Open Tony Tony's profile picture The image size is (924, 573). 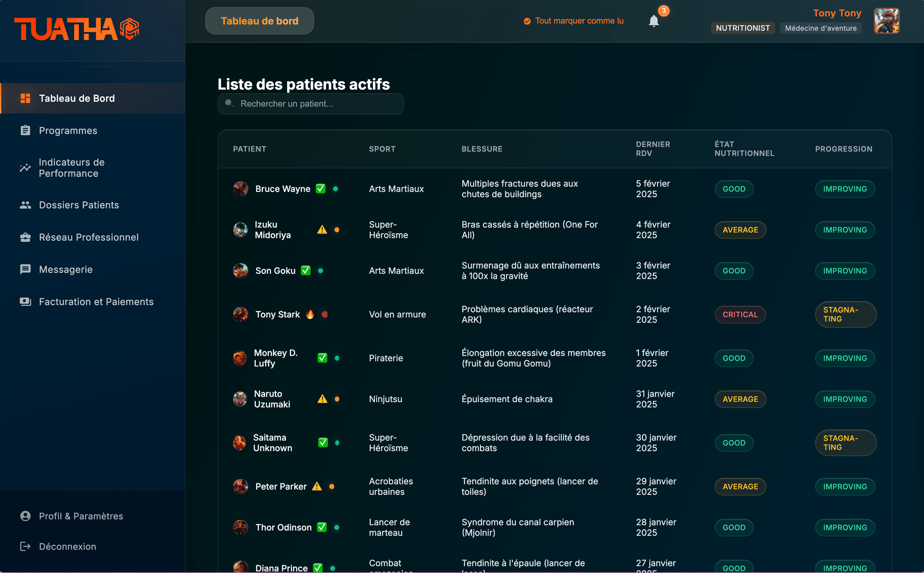point(886,21)
